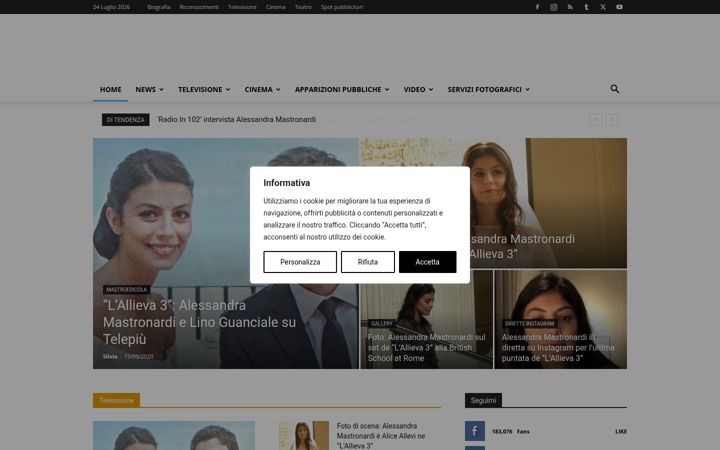Click the Di Tendenza label
Viewport: 720px width, 450px height.
click(x=126, y=120)
